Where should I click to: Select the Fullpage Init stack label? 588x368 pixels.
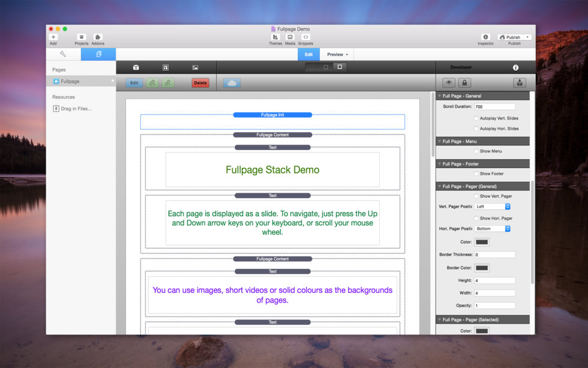272,115
